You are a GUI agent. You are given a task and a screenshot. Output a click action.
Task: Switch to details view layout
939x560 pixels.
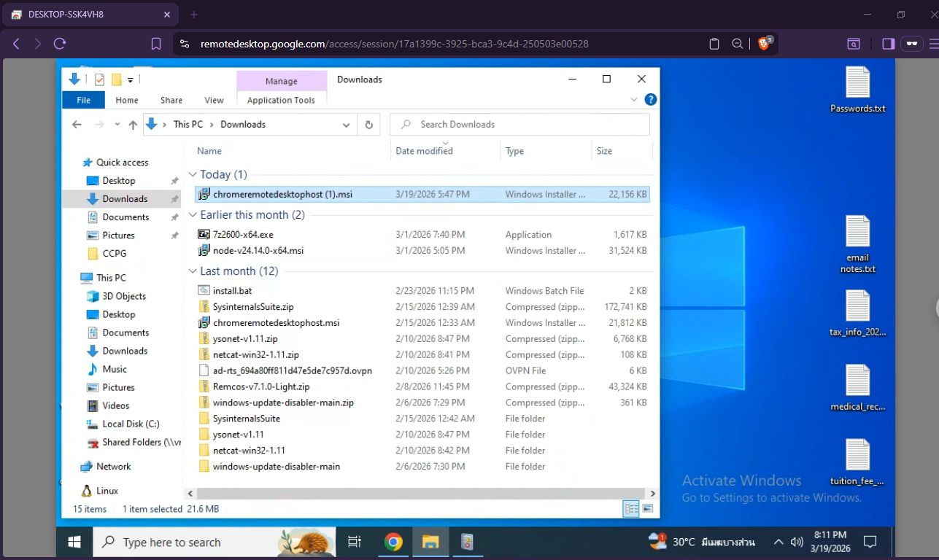631,509
